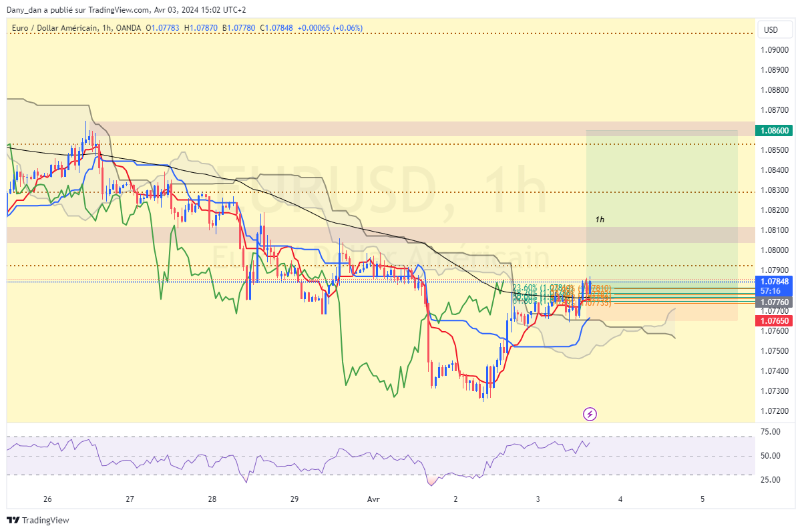Click the '1h' label inside green target box
Viewport: 802px width, 532px height.
point(600,219)
